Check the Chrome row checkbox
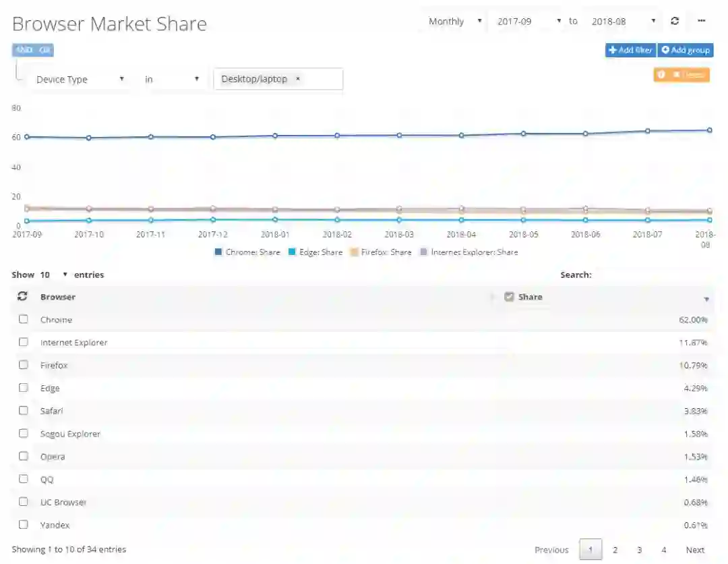 (23, 319)
